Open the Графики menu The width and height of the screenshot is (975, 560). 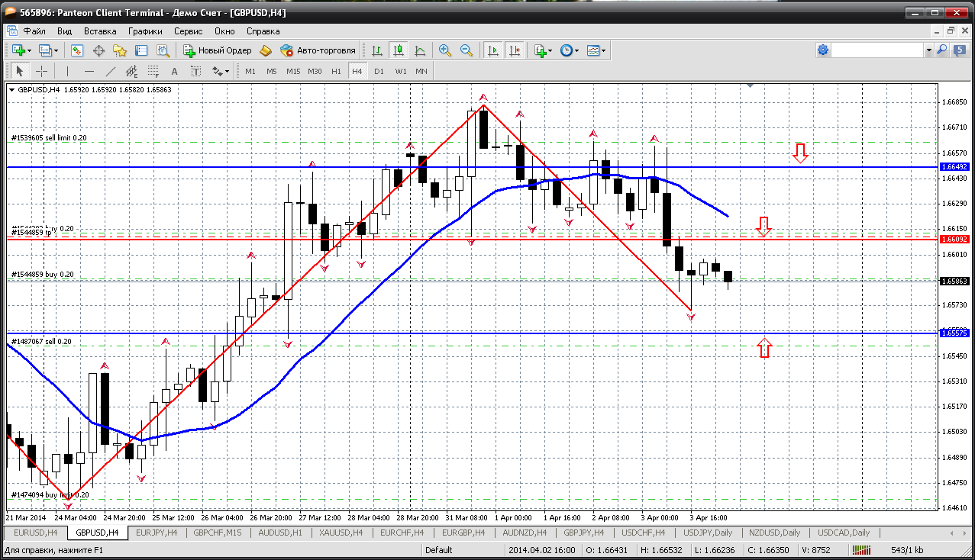[145, 31]
